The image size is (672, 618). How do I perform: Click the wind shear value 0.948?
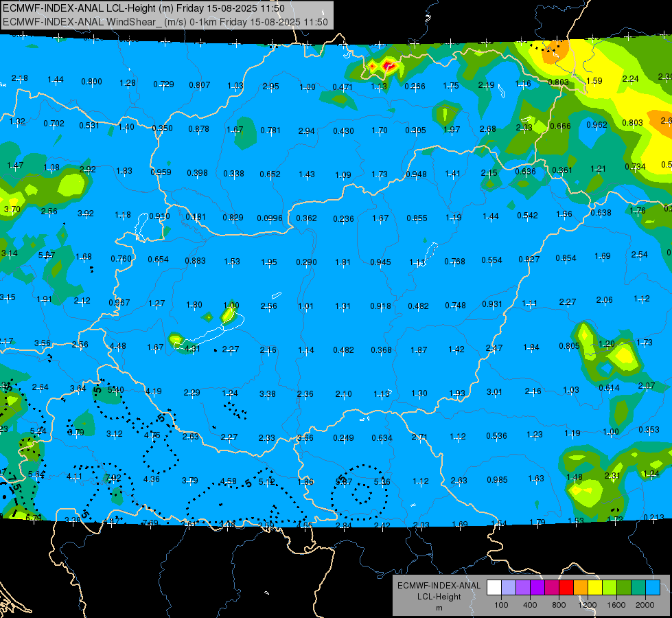[x=417, y=174]
